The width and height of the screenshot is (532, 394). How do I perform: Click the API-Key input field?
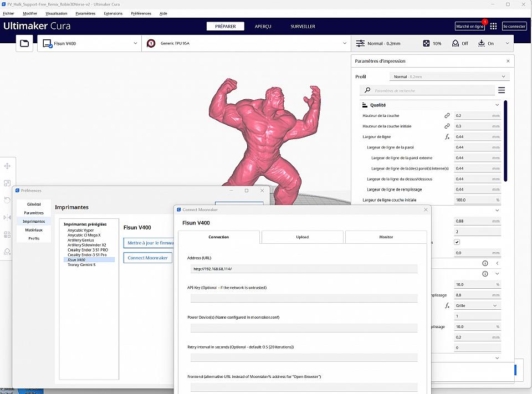[304, 298]
